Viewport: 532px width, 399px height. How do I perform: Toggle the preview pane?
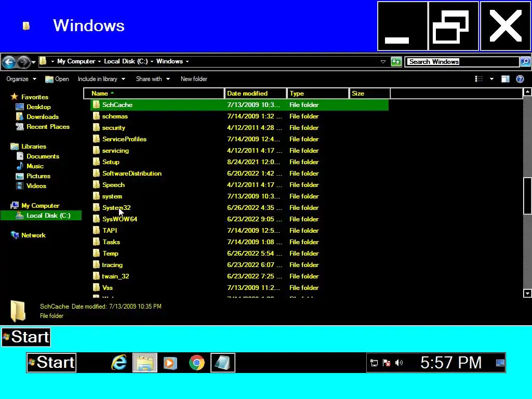pos(505,79)
